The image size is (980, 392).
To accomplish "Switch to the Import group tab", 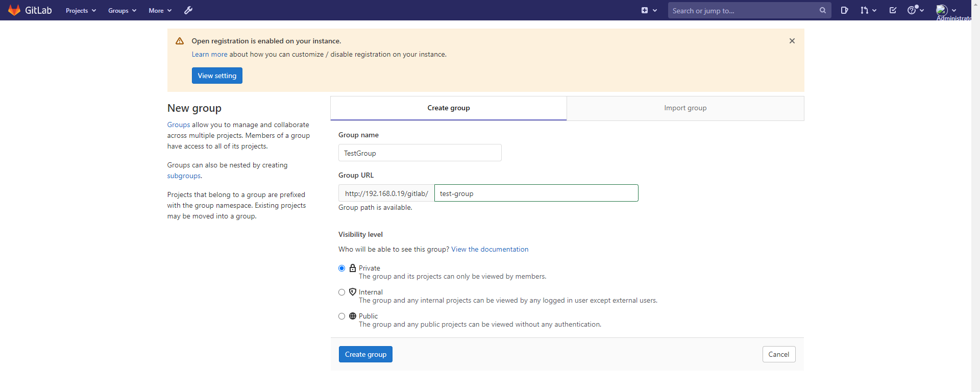I will [685, 108].
